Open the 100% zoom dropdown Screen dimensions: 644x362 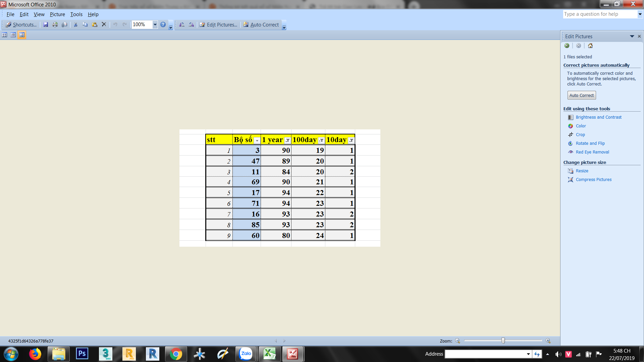(x=155, y=24)
